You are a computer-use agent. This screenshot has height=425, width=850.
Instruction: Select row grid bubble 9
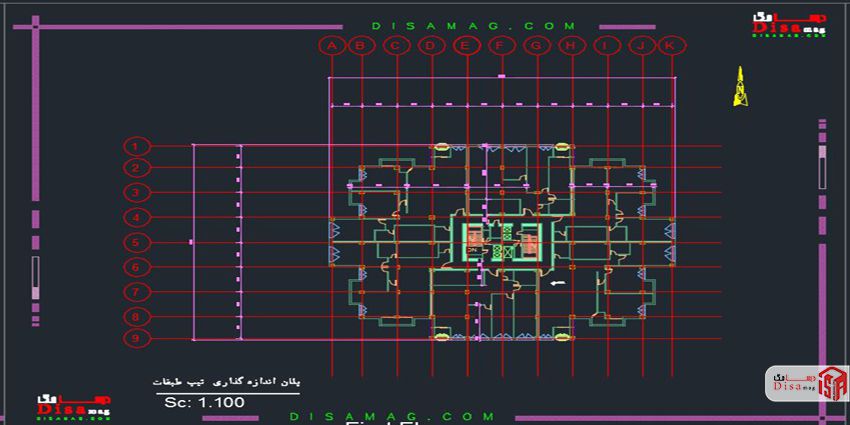coord(135,339)
